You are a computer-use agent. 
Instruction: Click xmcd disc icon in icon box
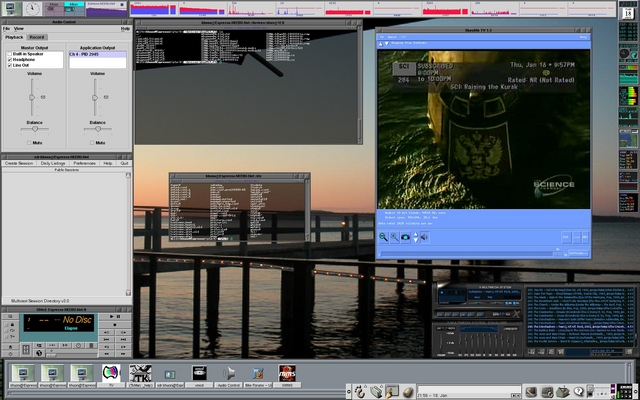pyautogui.click(x=199, y=373)
